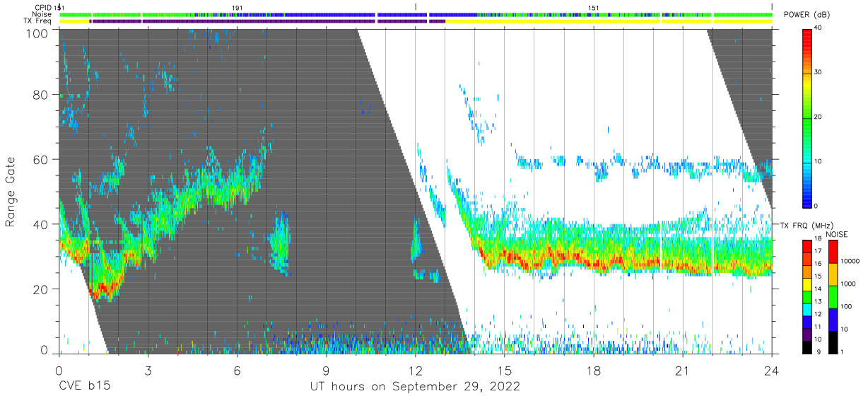Click the "100" tick on NOISE legend
The height and width of the screenshot is (401, 868).
point(845,306)
